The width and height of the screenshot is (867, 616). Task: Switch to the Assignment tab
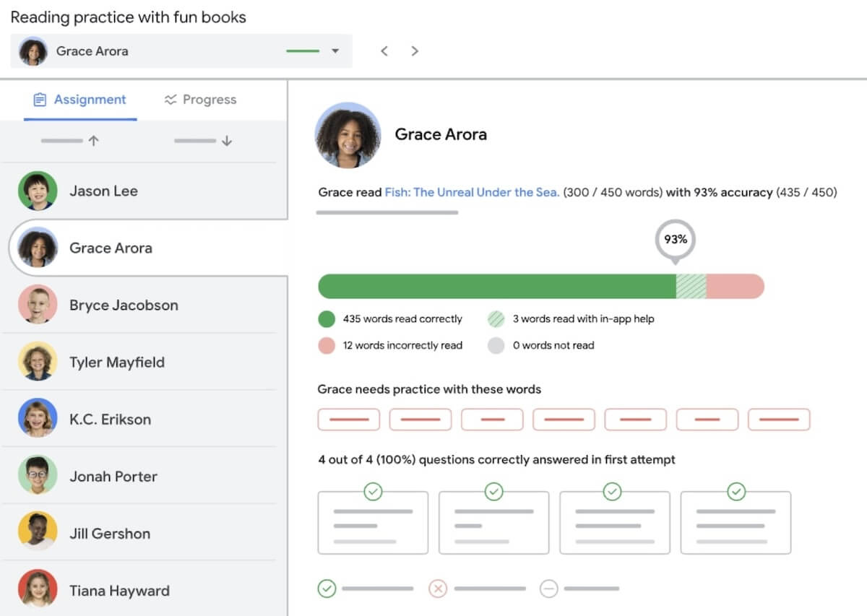[80, 100]
